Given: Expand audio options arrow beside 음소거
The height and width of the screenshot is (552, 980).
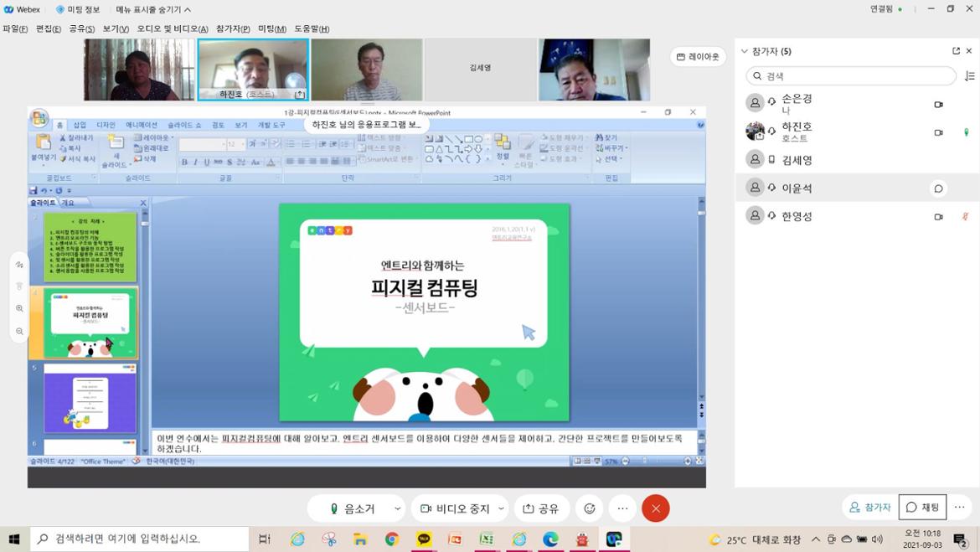Looking at the screenshot, I should coord(398,509).
